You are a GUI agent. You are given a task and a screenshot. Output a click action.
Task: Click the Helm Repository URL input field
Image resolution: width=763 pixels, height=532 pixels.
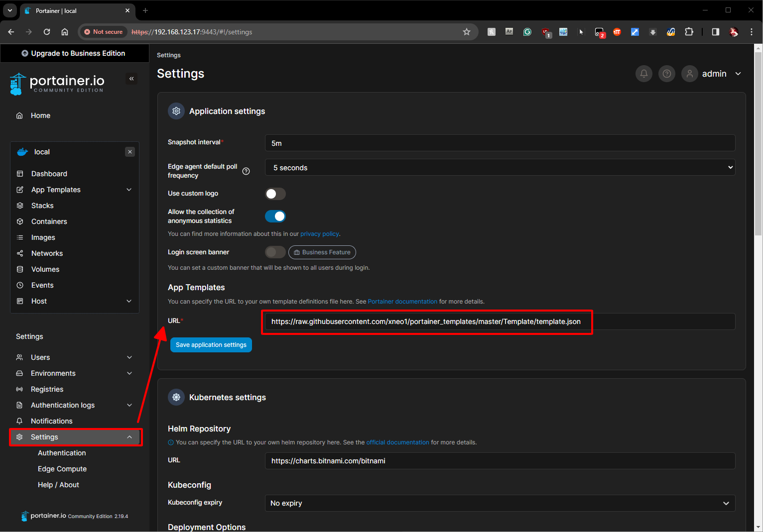(500, 461)
